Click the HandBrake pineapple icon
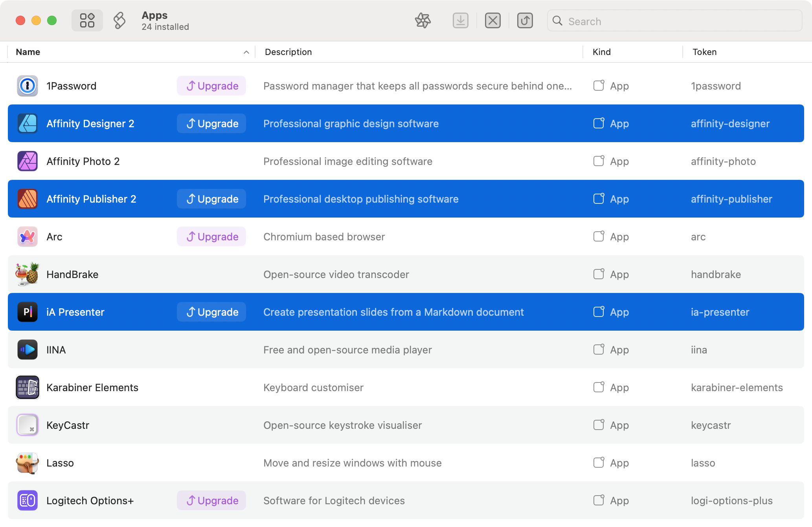The height and width of the screenshot is (527, 812). (x=28, y=274)
